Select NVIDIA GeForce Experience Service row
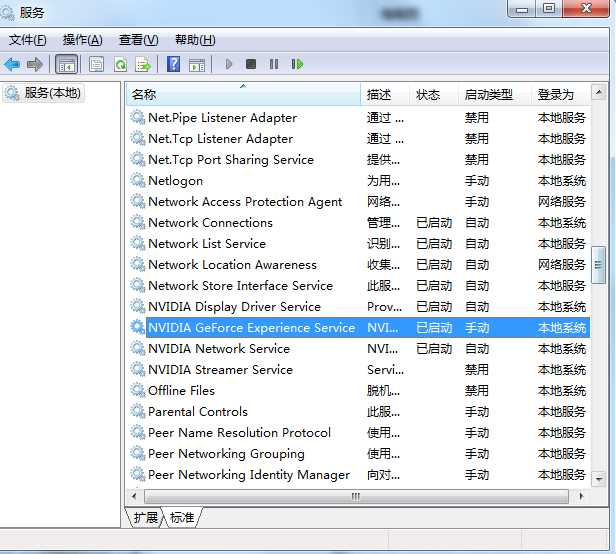This screenshot has height=554, width=616. point(359,327)
